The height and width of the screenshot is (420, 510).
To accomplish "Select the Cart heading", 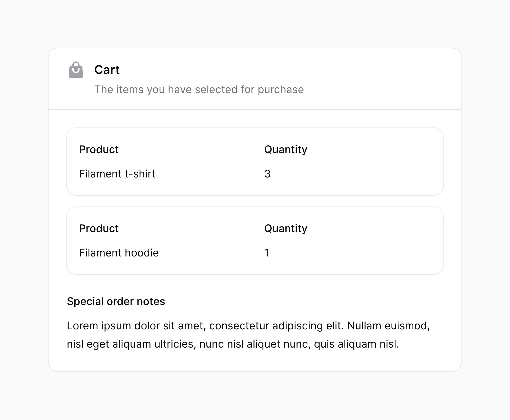I will (107, 70).
